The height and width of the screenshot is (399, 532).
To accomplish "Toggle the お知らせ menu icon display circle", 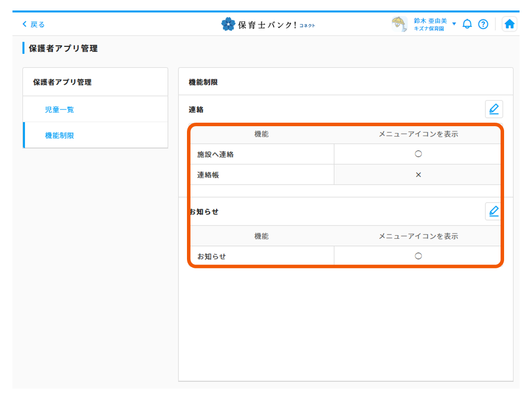I will (417, 256).
